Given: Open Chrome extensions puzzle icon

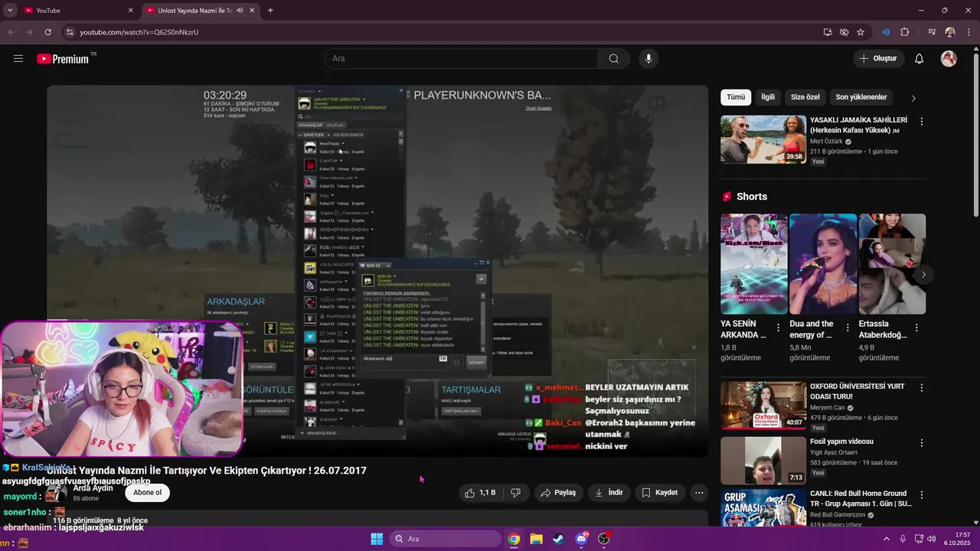Looking at the screenshot, I should pyautogui.click(x=905, y=32).
